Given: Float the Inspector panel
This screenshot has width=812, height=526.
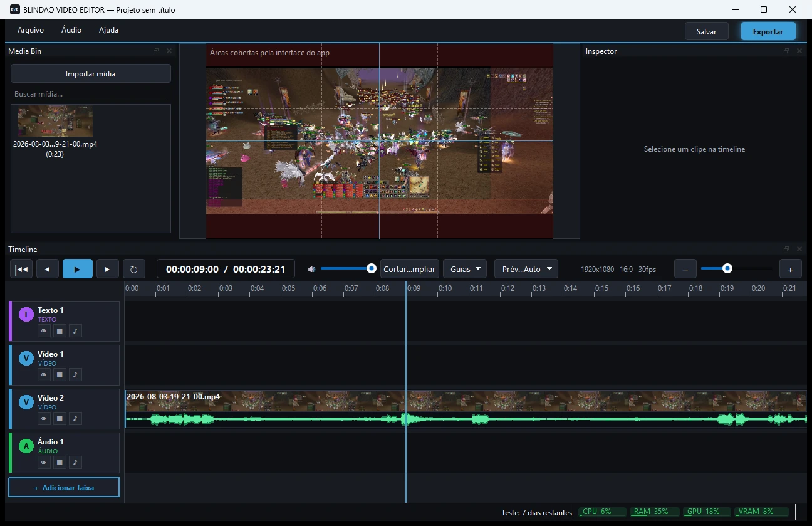Looking at the screenshot, I should [x=786, y=51].
